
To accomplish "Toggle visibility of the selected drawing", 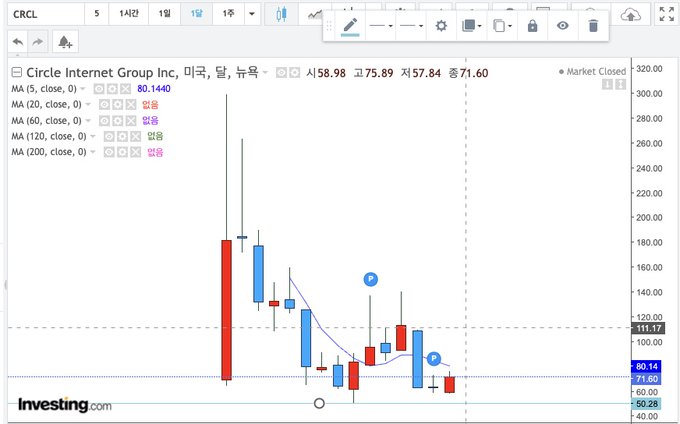I will pyautogui.click(x=562, y=26).
